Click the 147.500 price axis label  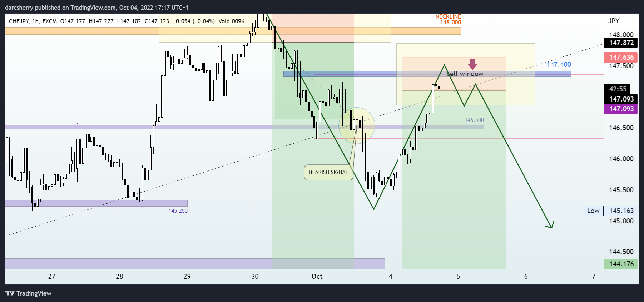pos(621,66)
